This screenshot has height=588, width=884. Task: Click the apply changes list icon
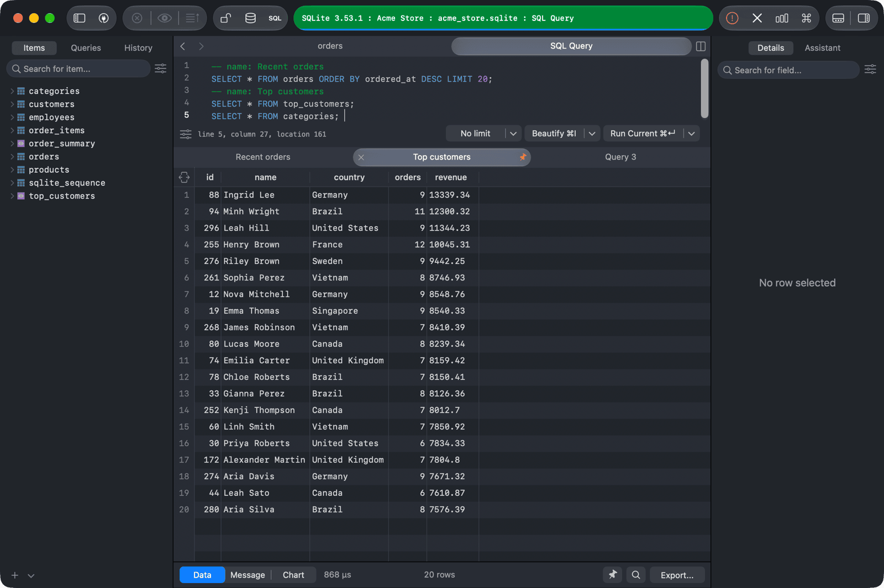[x=192, y=18]
